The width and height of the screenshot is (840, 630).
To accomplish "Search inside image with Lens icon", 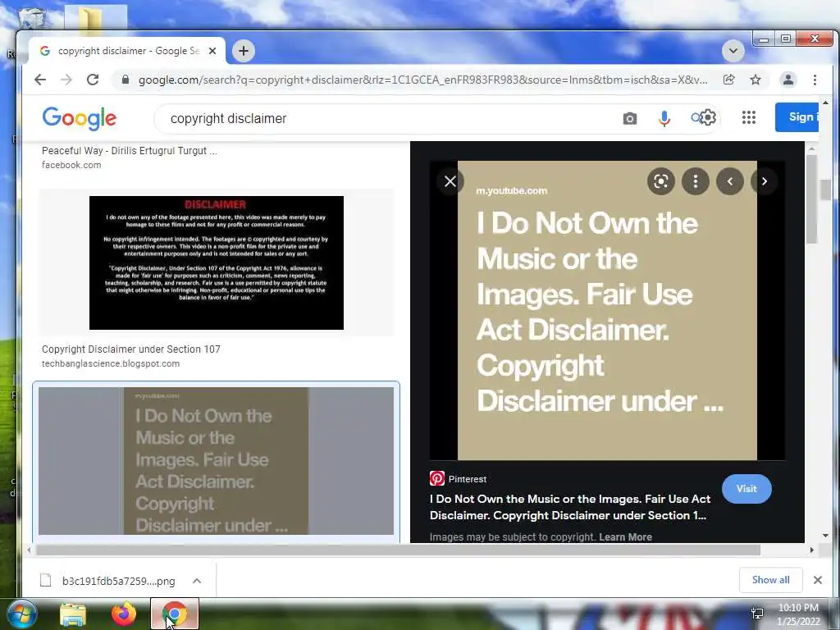I will click(x=661, y=181).
